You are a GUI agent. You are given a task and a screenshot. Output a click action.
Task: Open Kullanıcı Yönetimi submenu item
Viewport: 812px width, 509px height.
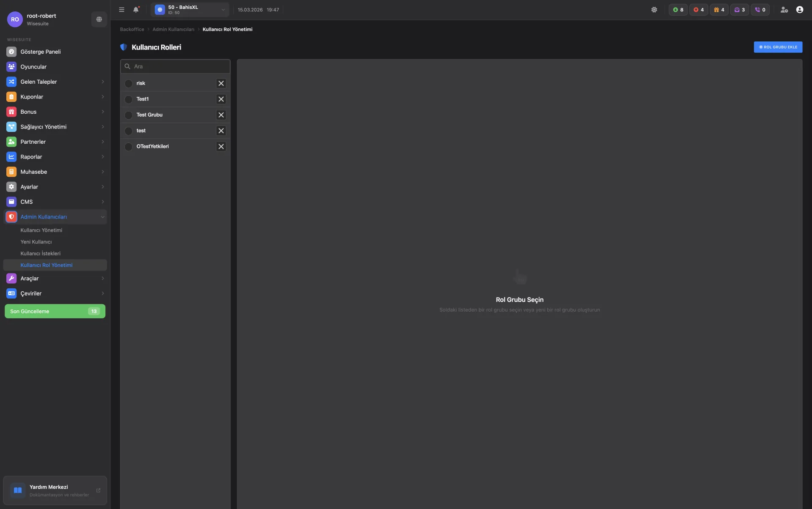[x=41, y=230]
